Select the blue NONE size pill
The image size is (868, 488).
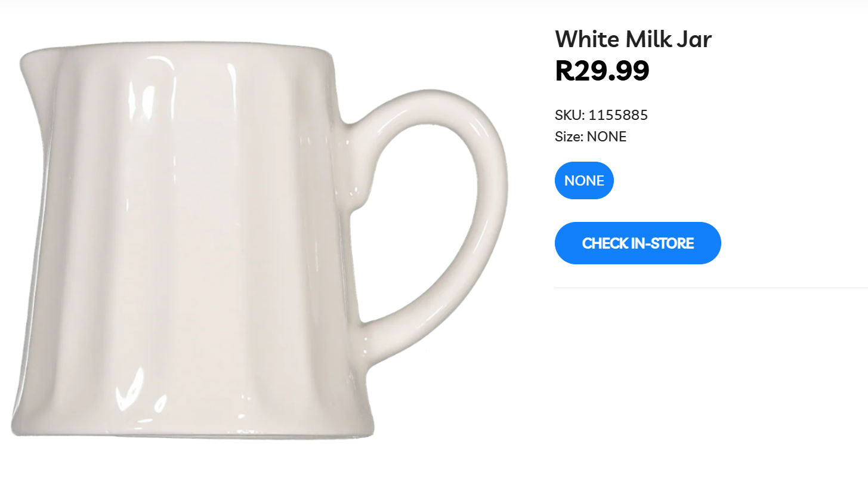pos(584,180)
